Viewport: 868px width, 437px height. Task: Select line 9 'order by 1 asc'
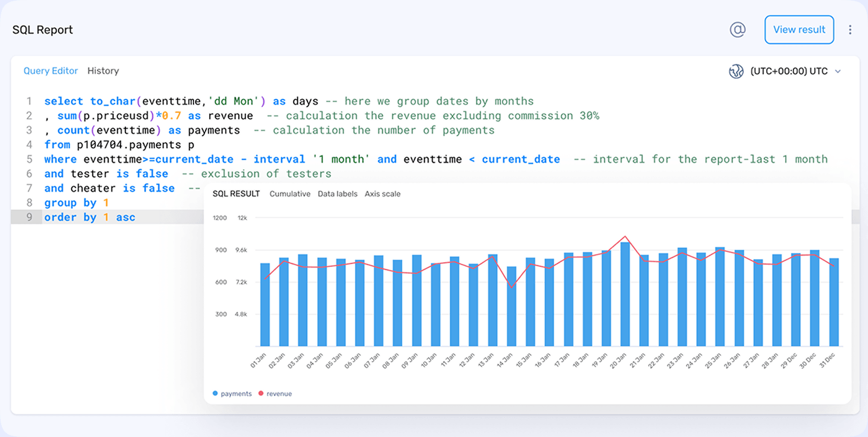coord(89,217)
